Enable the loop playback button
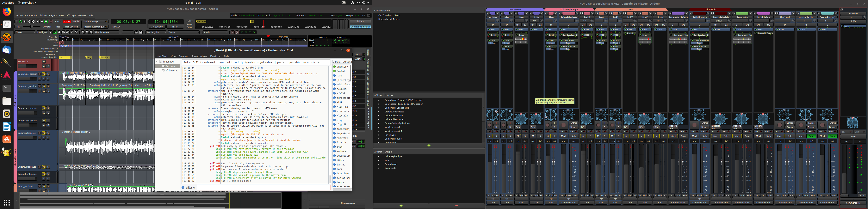868x209 pixels. point(33,21)
